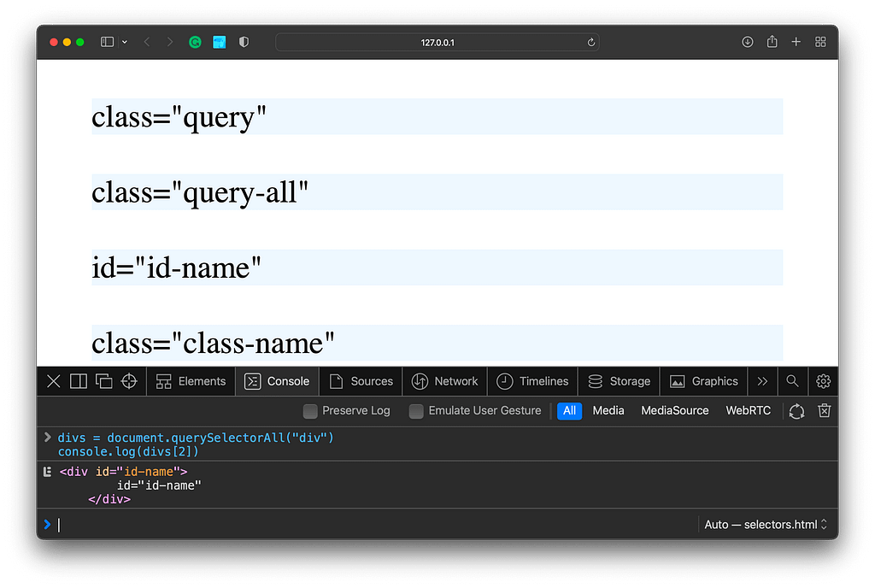Switch to the Storage tab

click(x=619, y=381)
